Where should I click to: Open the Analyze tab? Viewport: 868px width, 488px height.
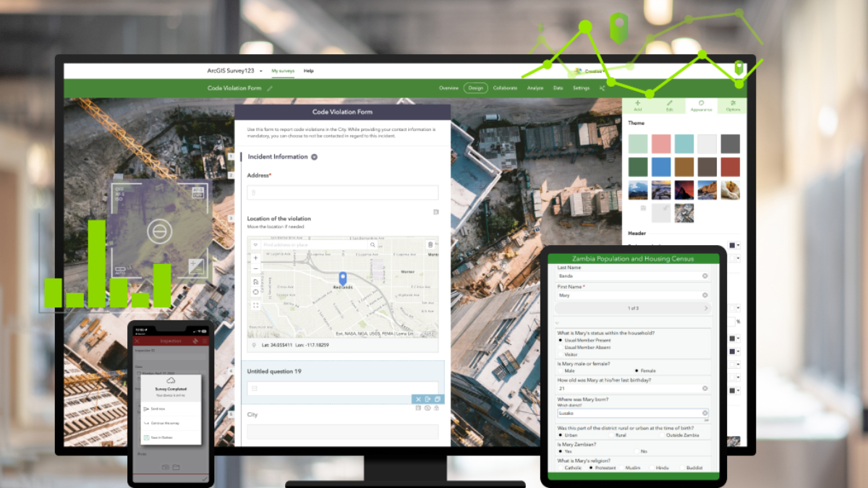click(535, 88)
